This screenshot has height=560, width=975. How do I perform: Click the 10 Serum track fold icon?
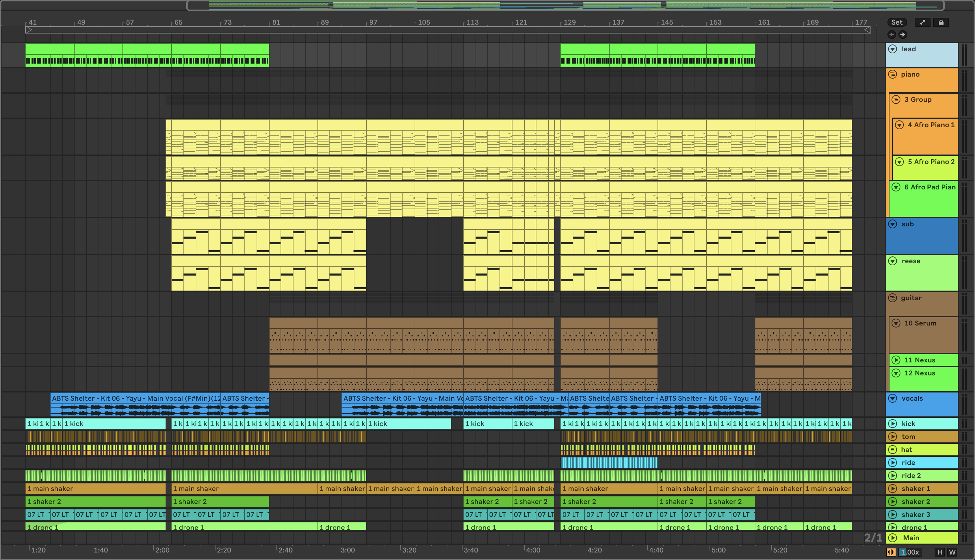[x=896, y=323]
